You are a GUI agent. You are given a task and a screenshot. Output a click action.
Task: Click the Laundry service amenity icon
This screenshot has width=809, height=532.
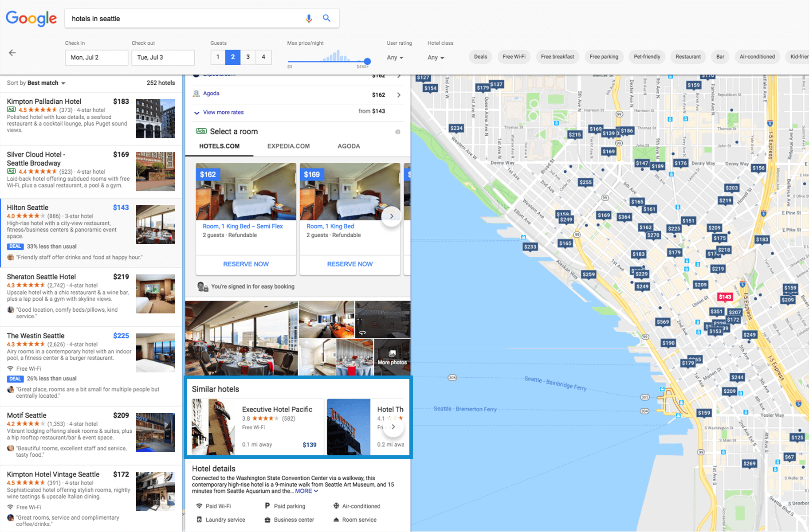[199, 520]
